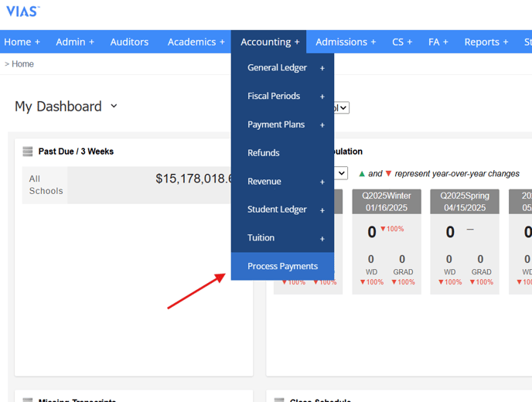The width and height of the screenshot is (532, 402).
Task: Select Process Payments from the Accounting menu
Action: click(x=282, y=266)
